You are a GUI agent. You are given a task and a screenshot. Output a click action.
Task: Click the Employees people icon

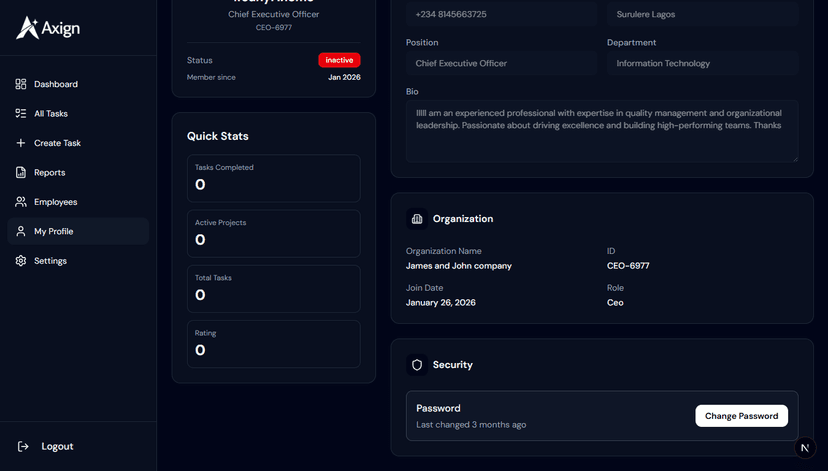(21, 202)
